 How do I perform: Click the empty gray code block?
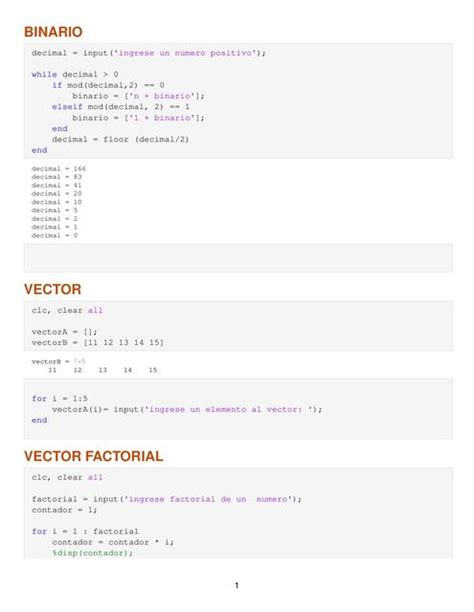click(238, 258)
